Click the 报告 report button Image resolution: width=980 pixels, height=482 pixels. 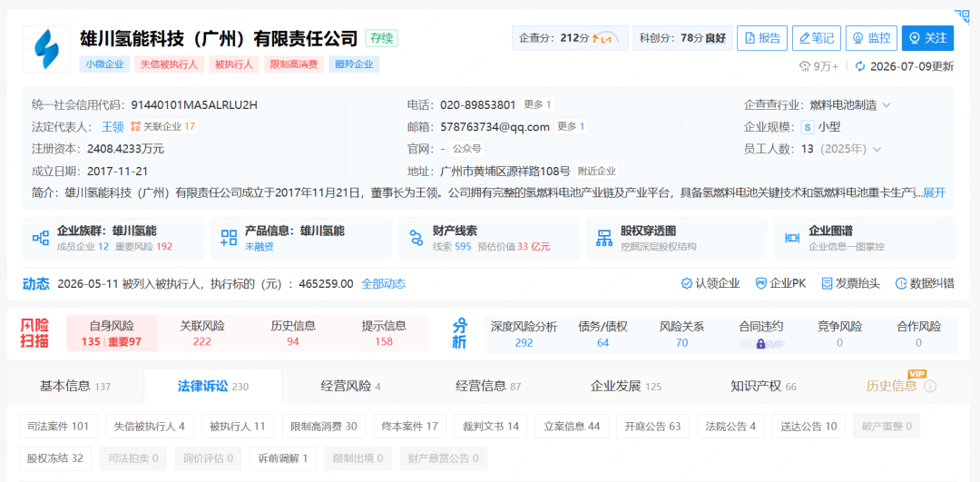click(762, 38)
